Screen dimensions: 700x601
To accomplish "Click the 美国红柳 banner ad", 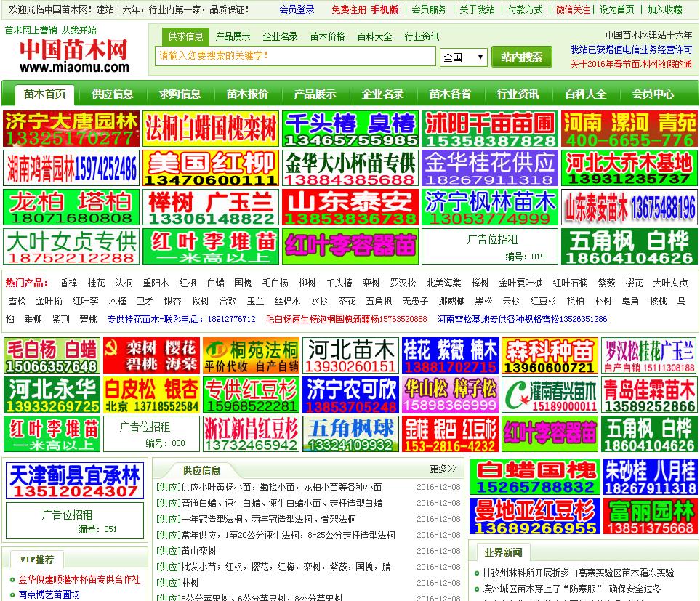I will coord(211,168).
